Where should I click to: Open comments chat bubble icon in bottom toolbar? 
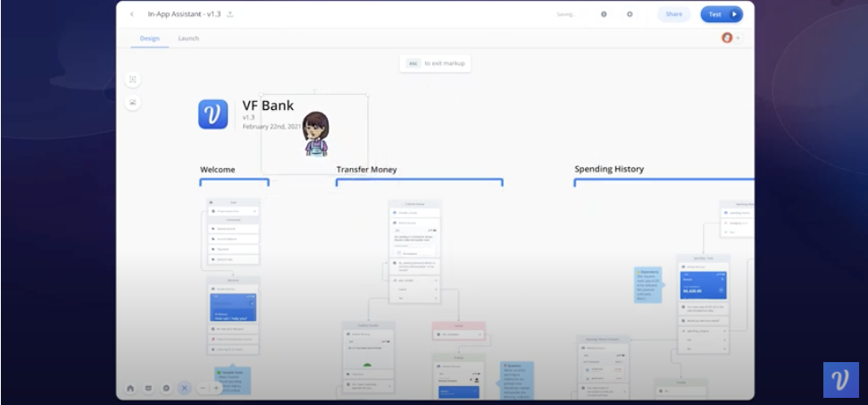[165, 388]
